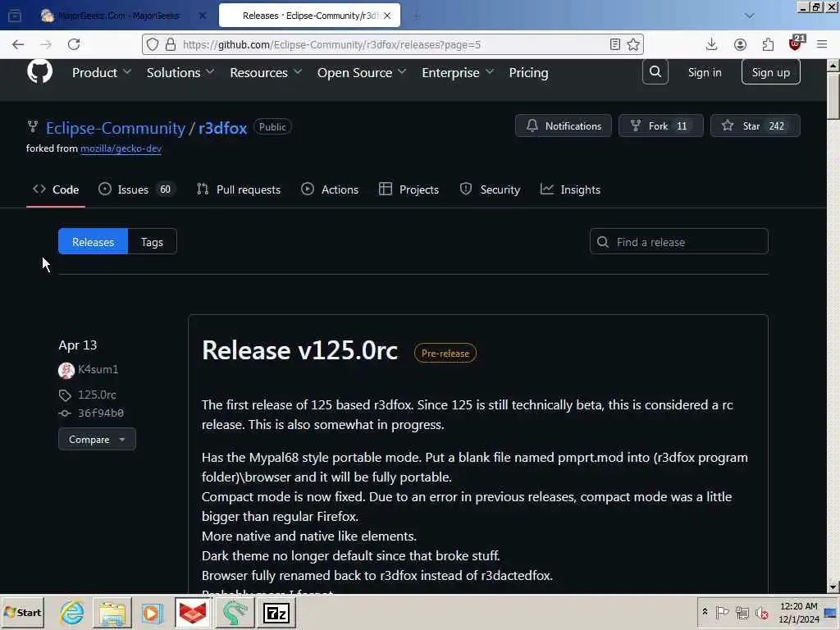Open Windows Explorer folder taskbar icon

pos(112,612)
